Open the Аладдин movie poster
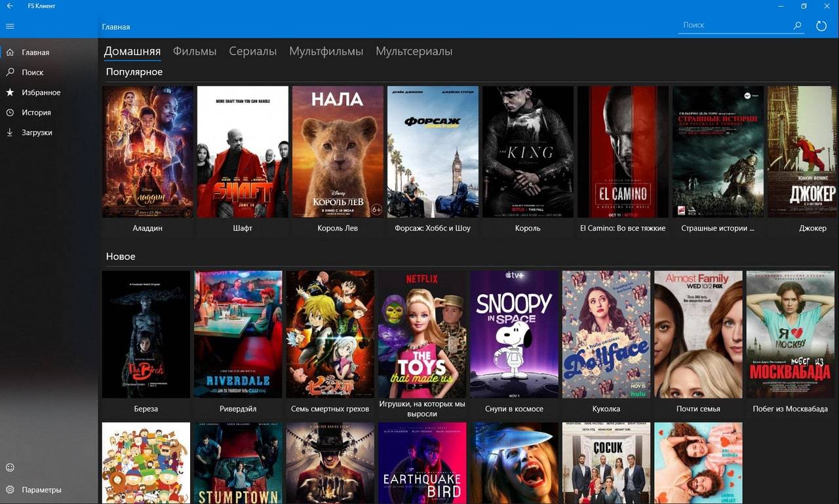839x504 pixels. 147,151
